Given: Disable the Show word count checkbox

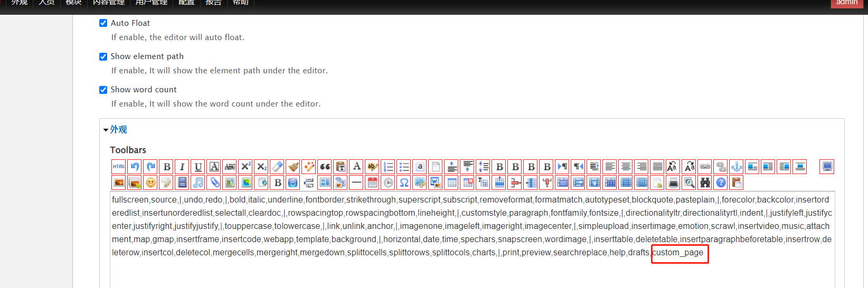Looking at the screenshot, I should pyautogui.click(x=103, y=90).
